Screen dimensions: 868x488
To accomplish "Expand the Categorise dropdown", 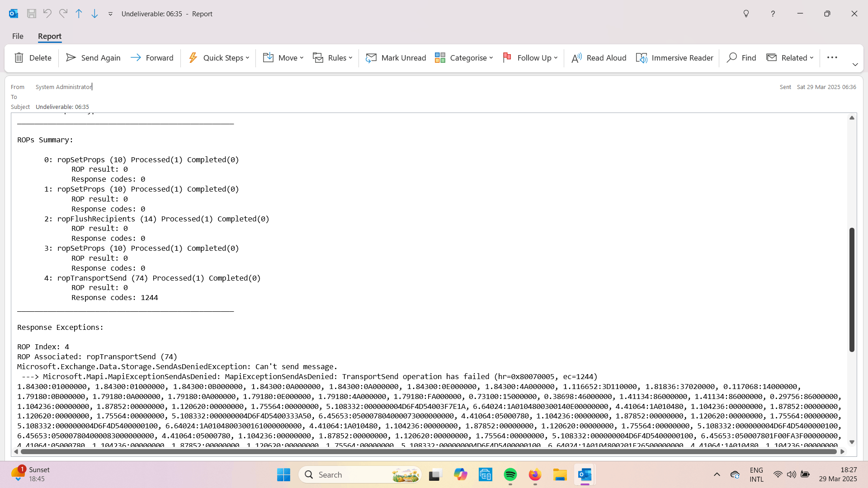I will [x=491, y=57].
